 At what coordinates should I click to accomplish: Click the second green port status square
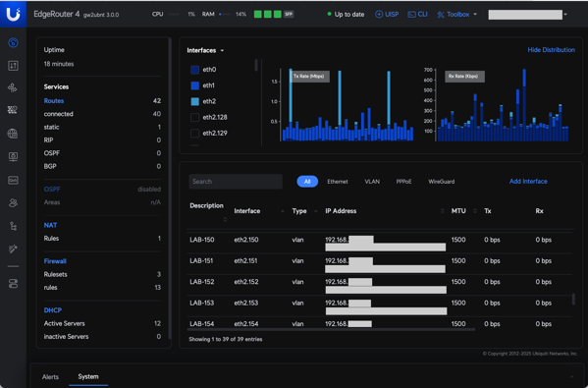click(x=268, y=15)
